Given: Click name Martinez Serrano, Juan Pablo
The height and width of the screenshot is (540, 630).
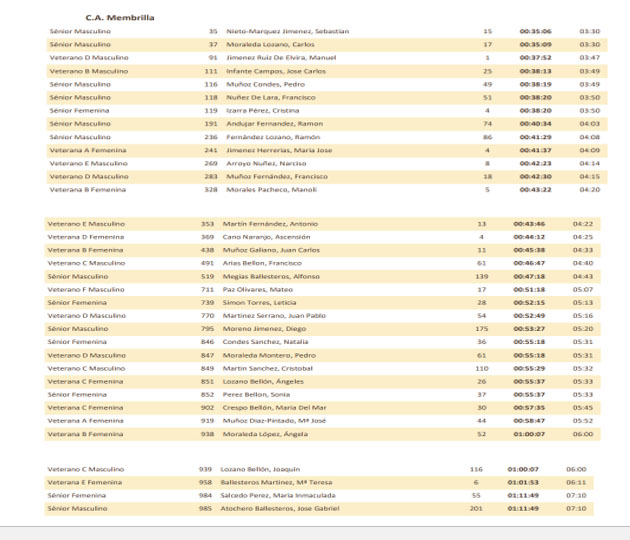Looking at the screenshot, I should (274, 316).
